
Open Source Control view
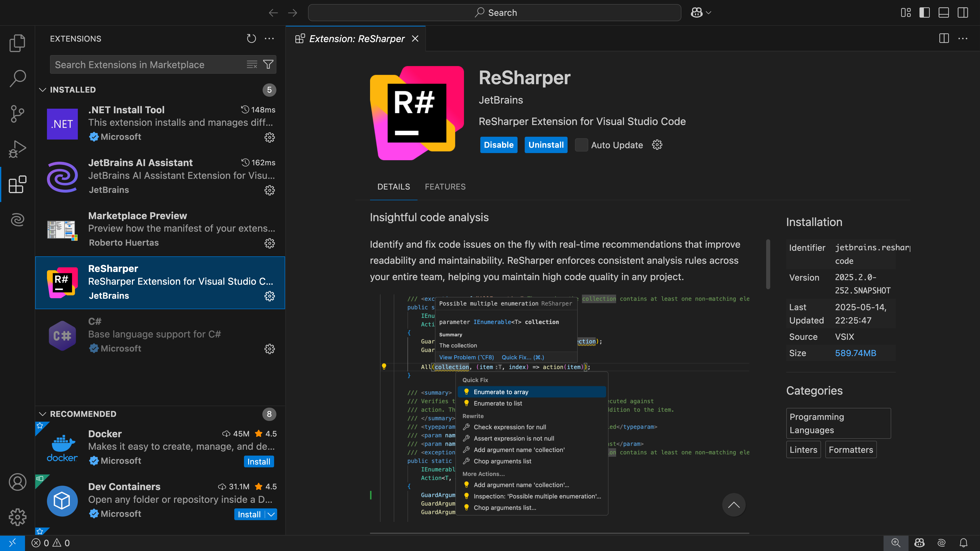coord(18,114)
